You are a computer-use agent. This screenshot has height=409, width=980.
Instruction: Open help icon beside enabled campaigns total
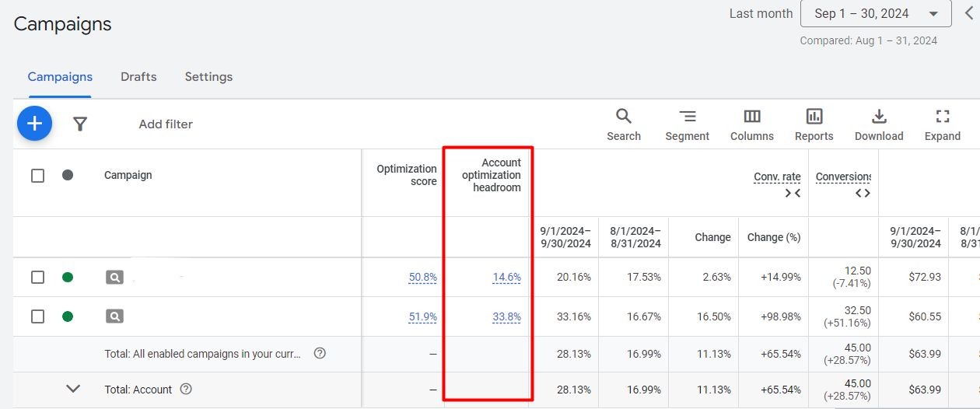tap(320, 353)
